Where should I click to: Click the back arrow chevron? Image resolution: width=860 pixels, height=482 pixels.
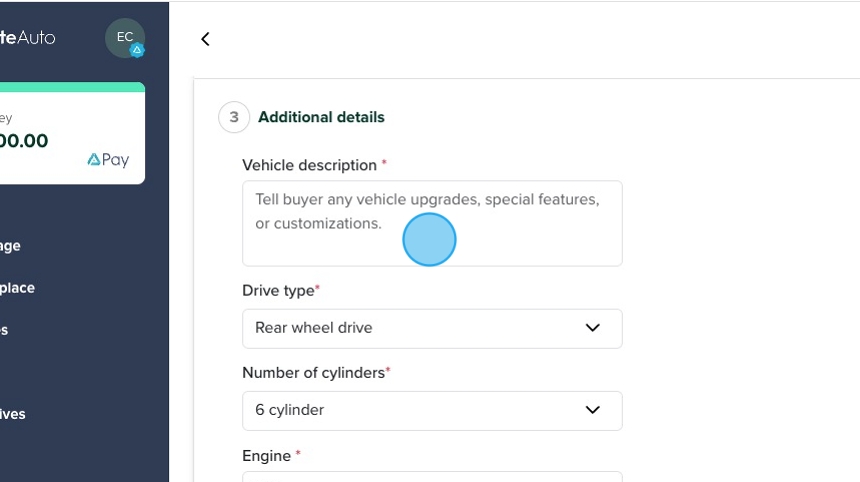pyautogui.click(x=205, y=39)
